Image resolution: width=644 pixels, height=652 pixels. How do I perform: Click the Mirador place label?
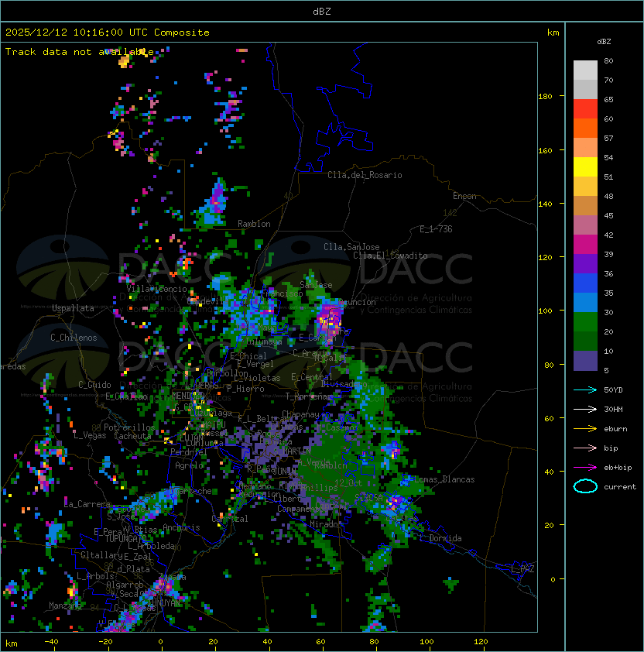tap(326, 524)
